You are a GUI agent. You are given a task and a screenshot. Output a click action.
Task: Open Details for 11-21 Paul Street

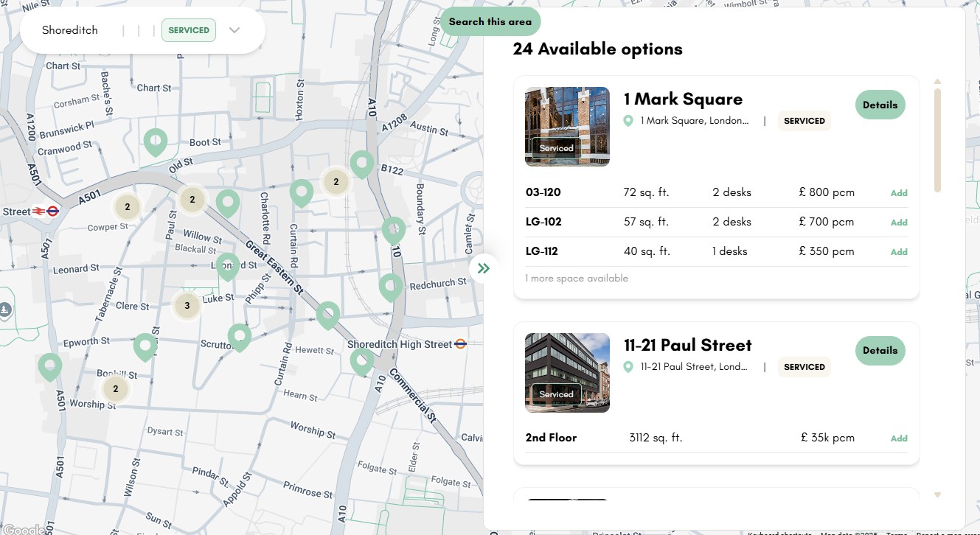pyautogui.click(x=880, y=350)
